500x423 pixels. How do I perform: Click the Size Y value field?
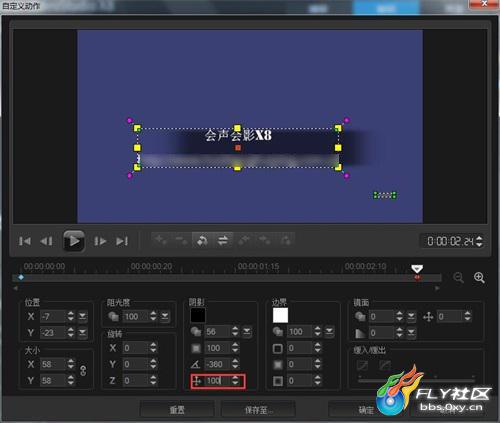(x=53, y=380)
